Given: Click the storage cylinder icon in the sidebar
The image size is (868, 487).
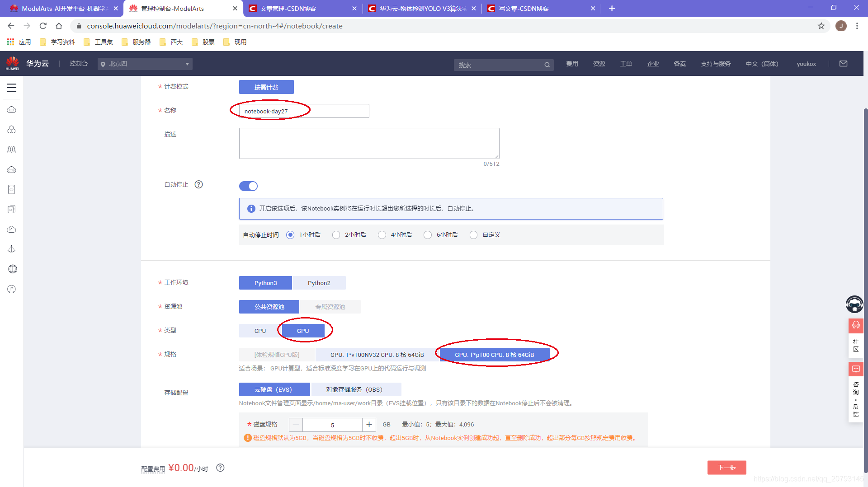Looking at the screenshot, I should coord(12,189).
